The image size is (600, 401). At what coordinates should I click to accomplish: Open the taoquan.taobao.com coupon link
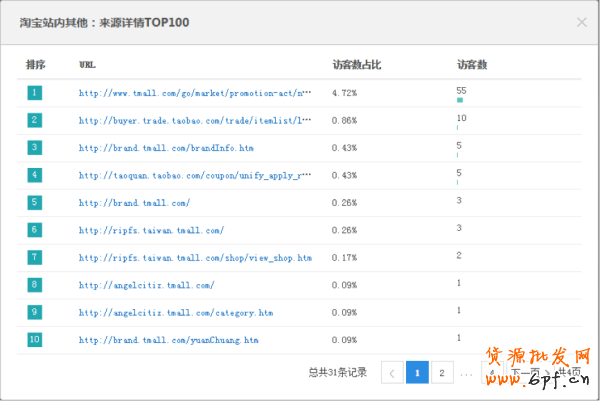point(195,175)
